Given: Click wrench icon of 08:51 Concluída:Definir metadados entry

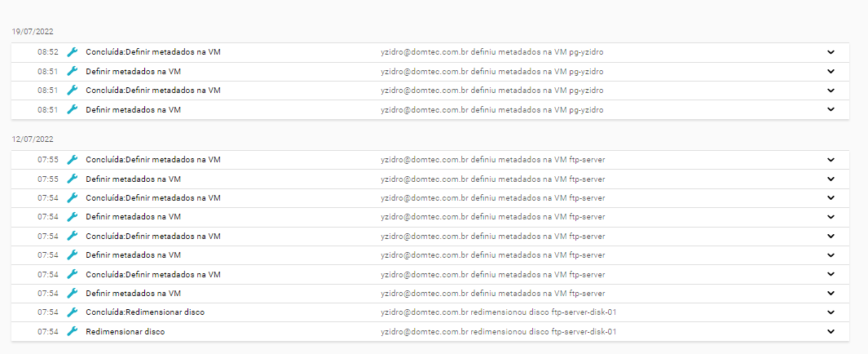Looking at the screenshot, I should [72, 91].
